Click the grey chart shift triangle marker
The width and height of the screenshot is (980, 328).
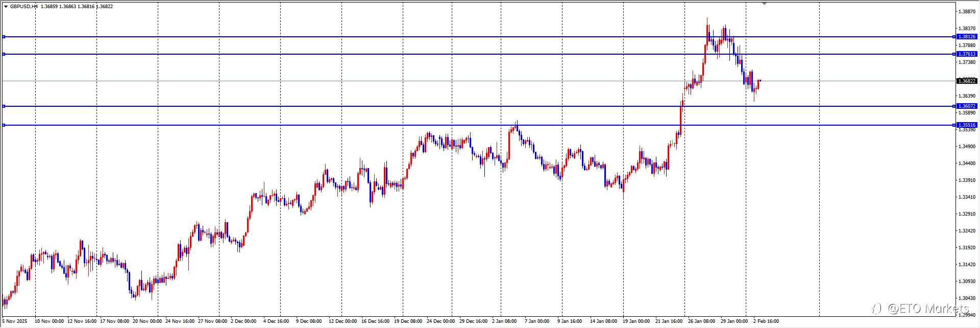[764, 4]
